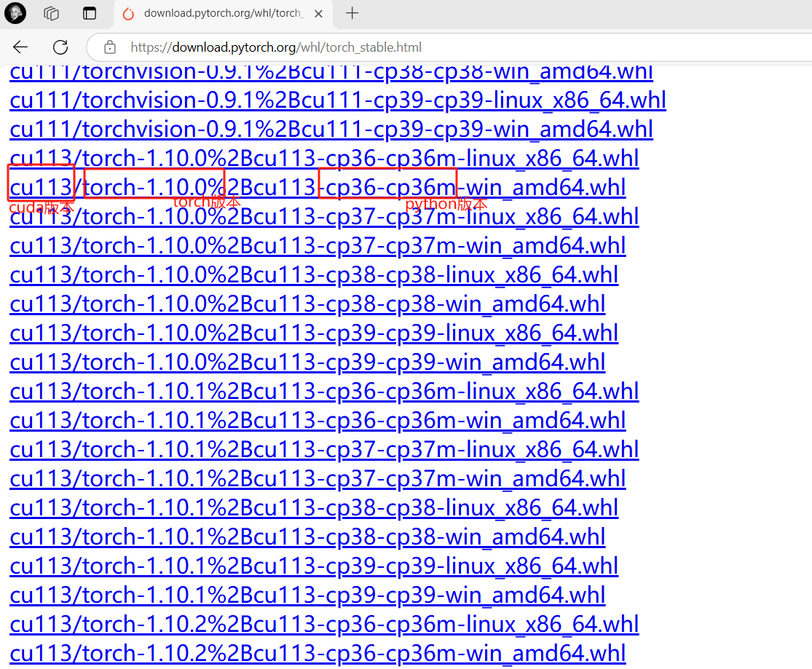Viewport: 812px width, 669px height.
Task: Open the tab actions menu icon
Action: click(x=89, y=13)
